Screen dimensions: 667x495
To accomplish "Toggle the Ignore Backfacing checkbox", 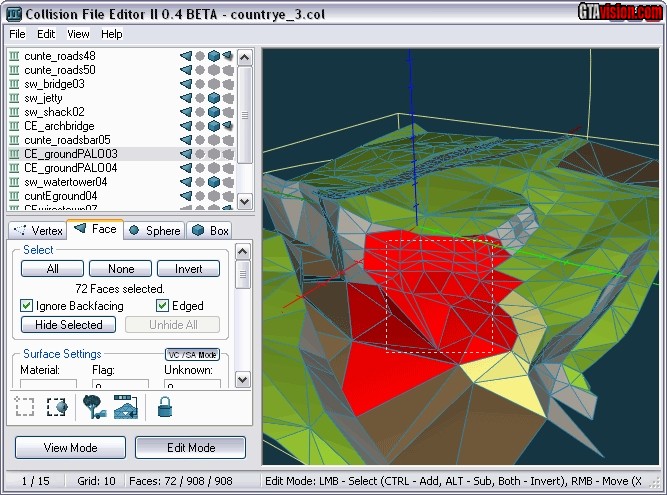I will [x=26, y=306].
